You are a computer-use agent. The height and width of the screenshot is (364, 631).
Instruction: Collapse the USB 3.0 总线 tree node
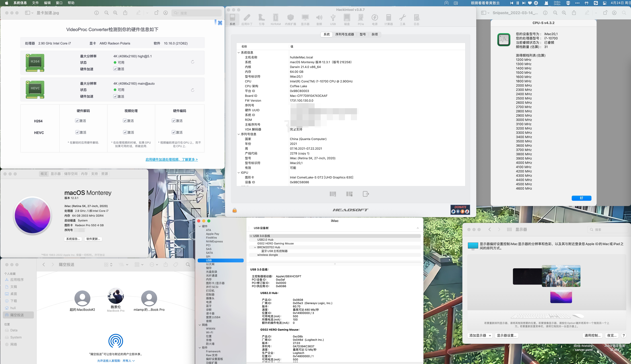click(251, 236)
